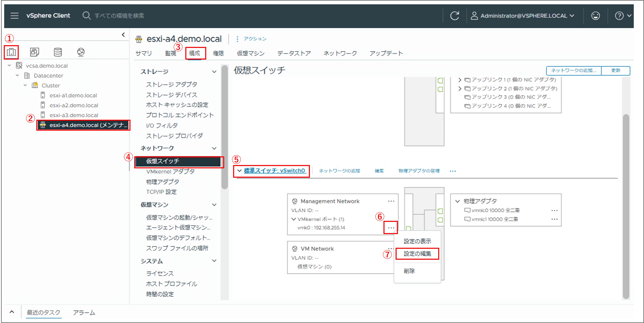Open ストレージ アダプタ settings
Image resolution: width=644 pixels, height=323 pixels.
(x=172, y=84)
